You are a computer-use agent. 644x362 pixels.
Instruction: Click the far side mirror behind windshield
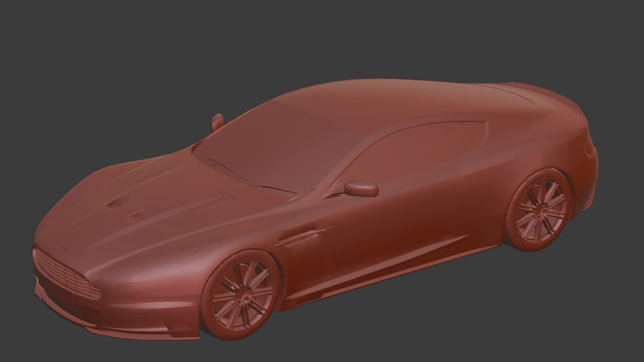(217, 122)
